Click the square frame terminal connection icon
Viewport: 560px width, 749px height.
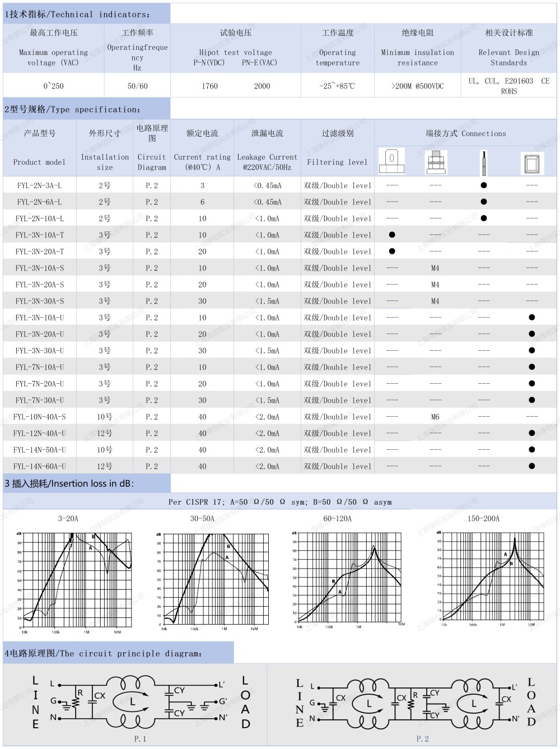[531, 163]
